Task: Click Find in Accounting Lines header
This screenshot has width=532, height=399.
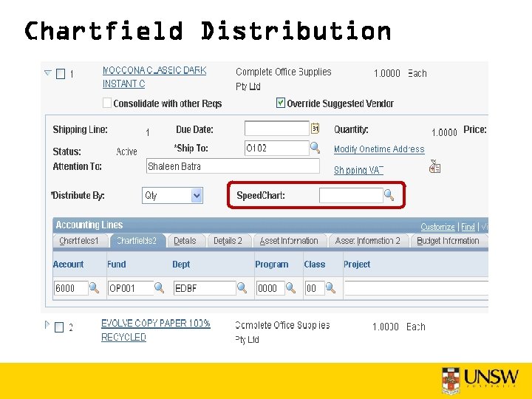Action: (468, 227)
